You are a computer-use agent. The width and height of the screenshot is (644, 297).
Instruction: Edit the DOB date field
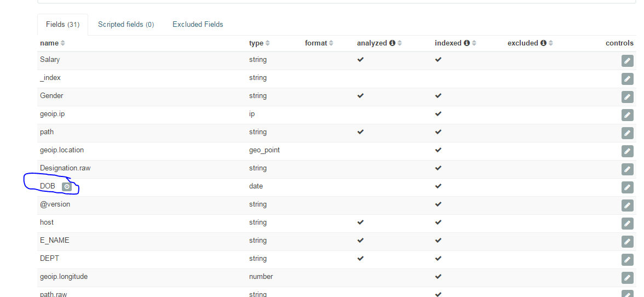pyautogui.click(x=628, y=187)
